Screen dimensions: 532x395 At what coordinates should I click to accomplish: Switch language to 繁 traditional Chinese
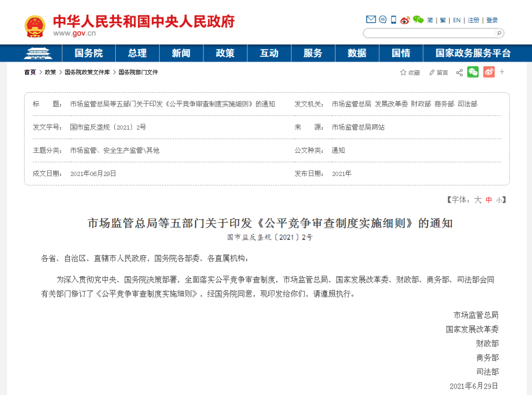[443, 20]
